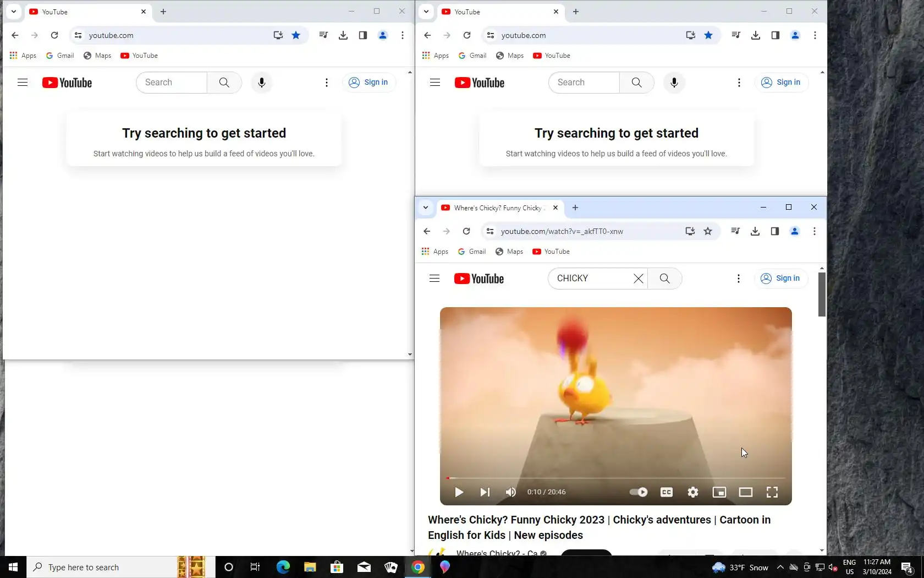Sign in from the left window
This screenshot has height=578, width=924.
369,83
